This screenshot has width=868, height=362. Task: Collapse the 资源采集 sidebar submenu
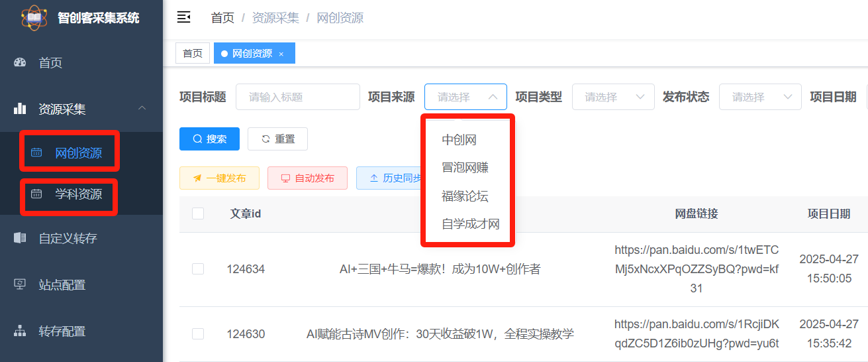tap(142, 109)
